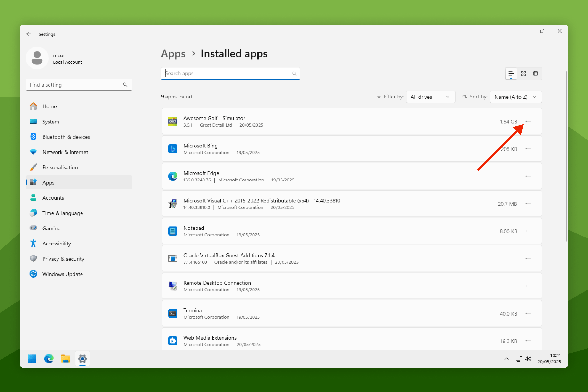Click the filter icon beside Filter by
The width and height of the screenshot is (588, 392).
[x=379, y=97]
